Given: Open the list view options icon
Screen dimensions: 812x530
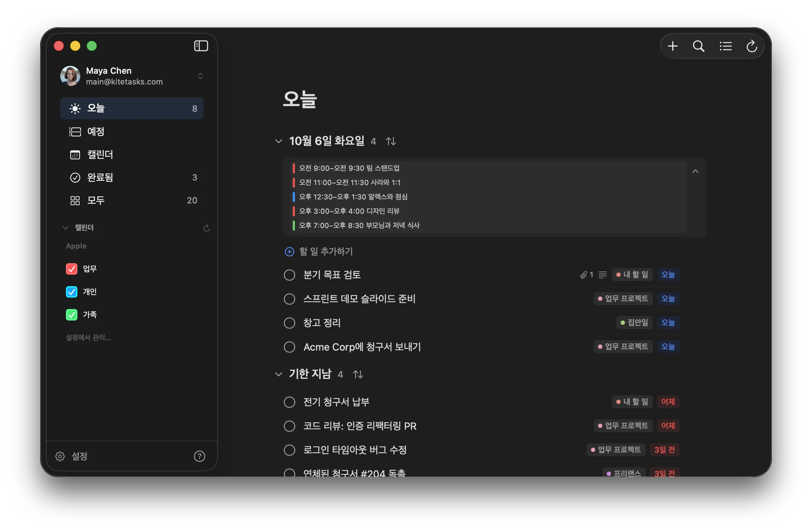Looking at the screenshot, I should [x=726, y=46].
